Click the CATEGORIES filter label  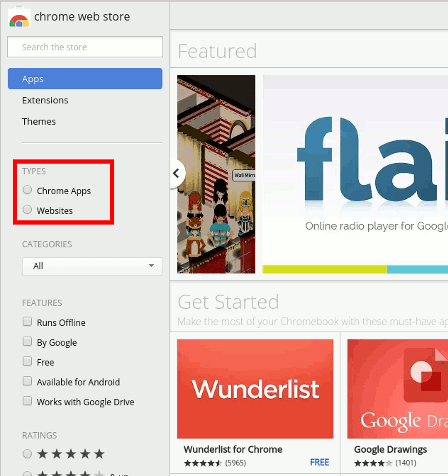coord(47,244)
